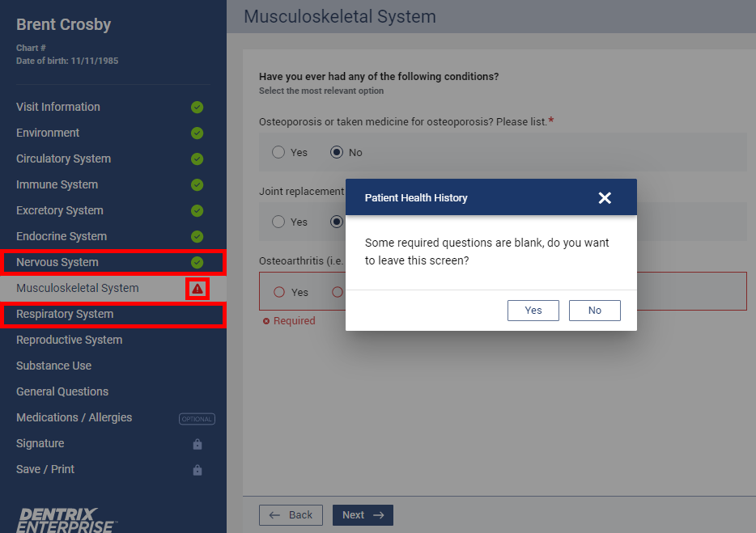Screen dimensions: 756x533
Task: Click the Back button
Action: click(x=291, y=515)
